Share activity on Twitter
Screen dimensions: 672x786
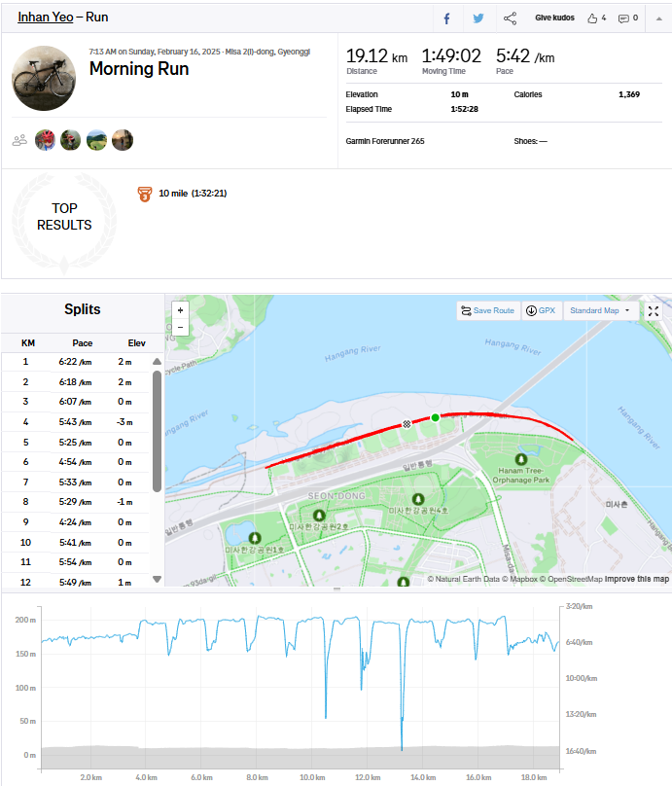pos(478,18)
